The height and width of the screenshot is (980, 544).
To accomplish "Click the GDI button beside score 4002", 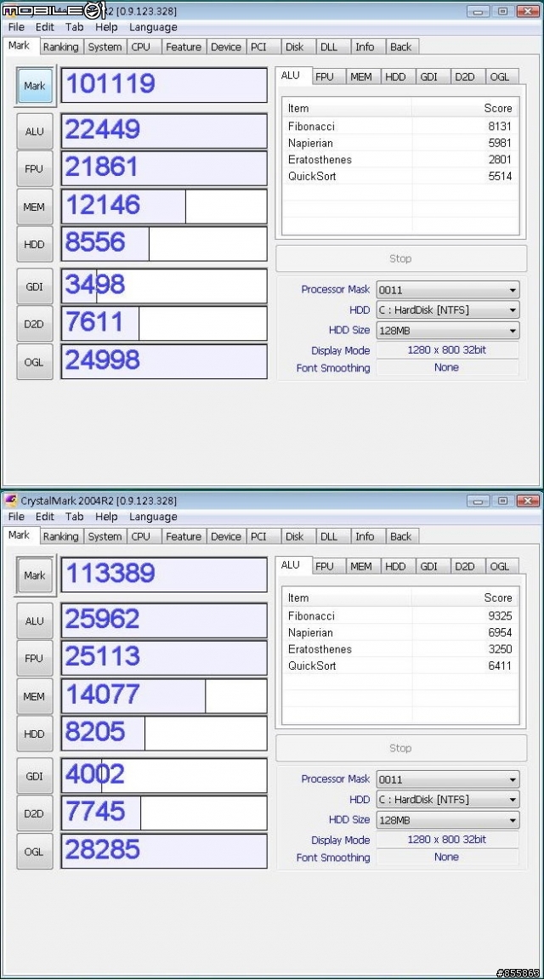I will 34,776.
